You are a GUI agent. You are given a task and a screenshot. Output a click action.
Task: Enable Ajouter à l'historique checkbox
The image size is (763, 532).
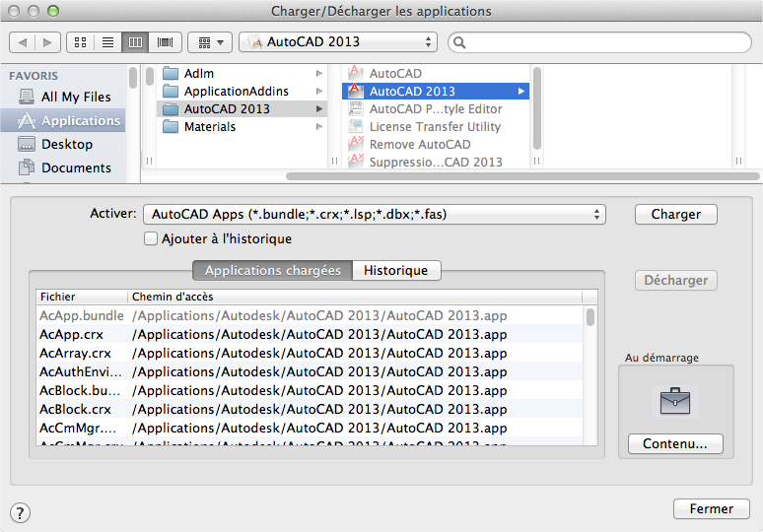coord(151,238)
